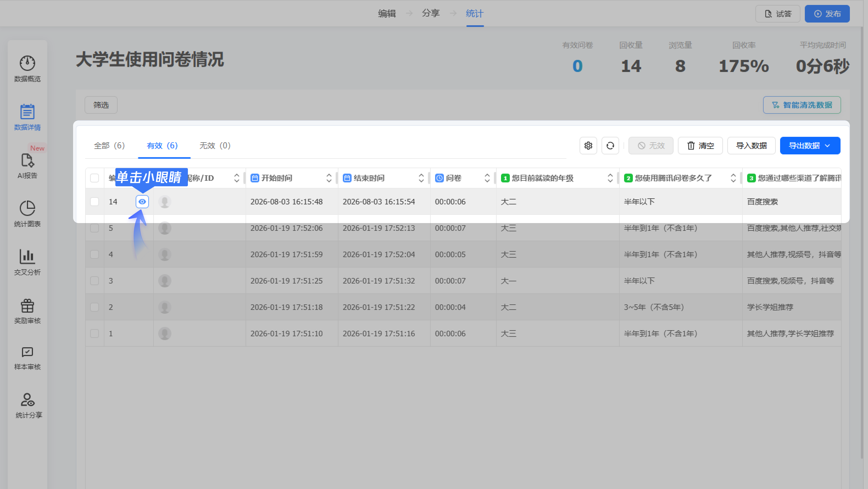Go to the 分享 step
This screenshot has height=489, width=868.
431,13
